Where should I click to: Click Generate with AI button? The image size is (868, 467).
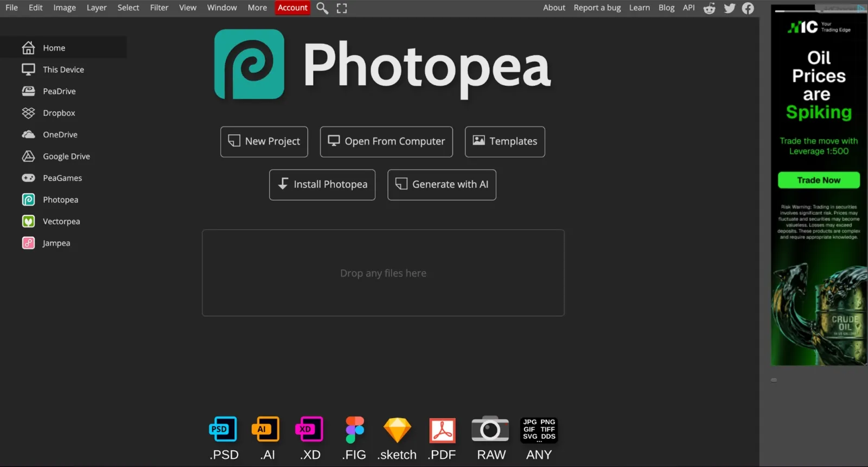point(442,185)
